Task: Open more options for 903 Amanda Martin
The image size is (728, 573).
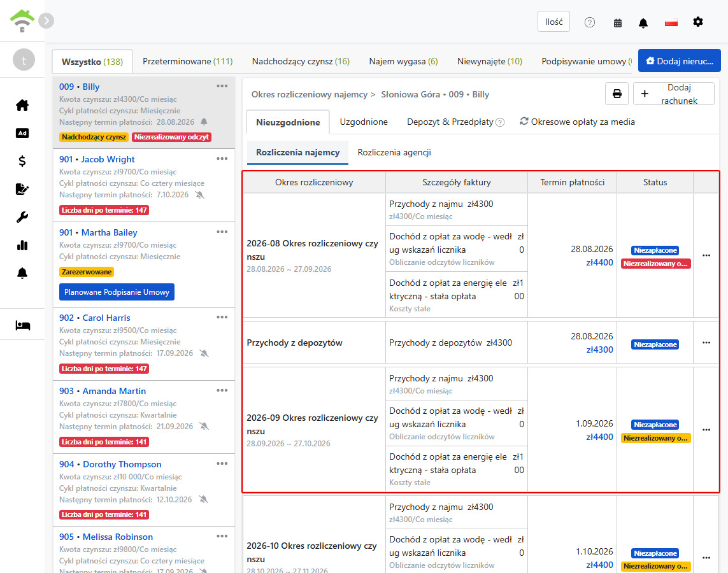Action: click(222, 391)
